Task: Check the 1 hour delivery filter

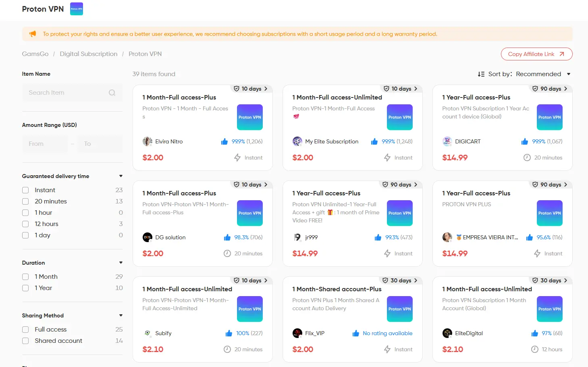Action: pos(25,213)
